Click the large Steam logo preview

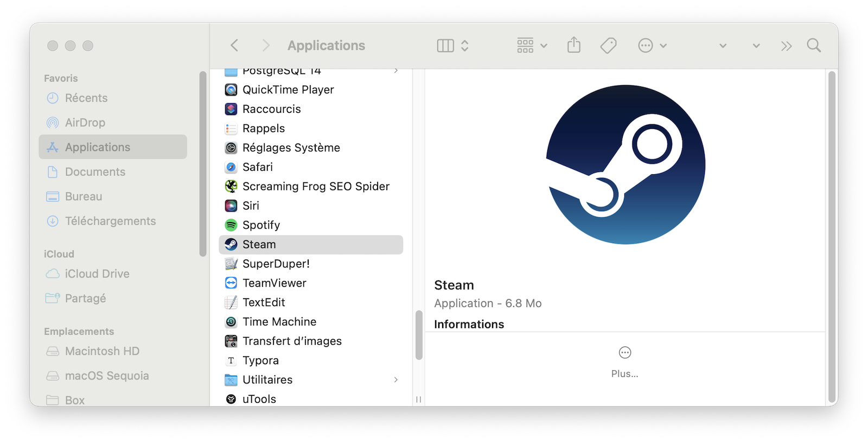click(626, 164)
